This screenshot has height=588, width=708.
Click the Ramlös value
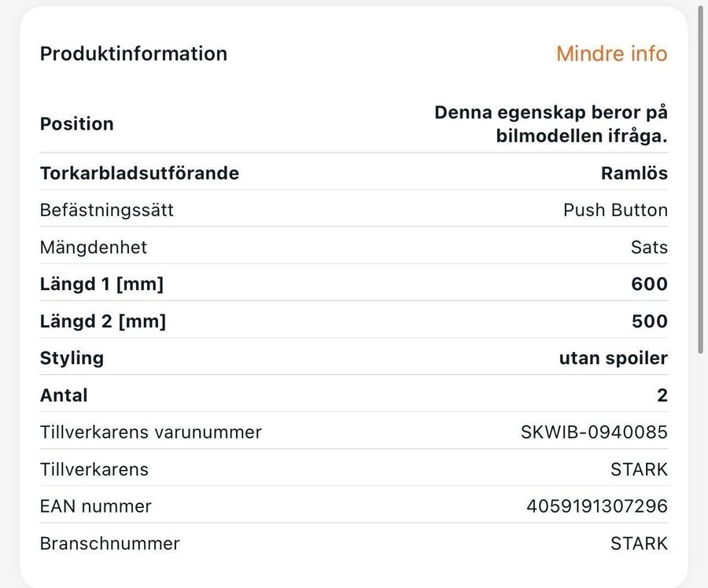(x=634, y=173)
